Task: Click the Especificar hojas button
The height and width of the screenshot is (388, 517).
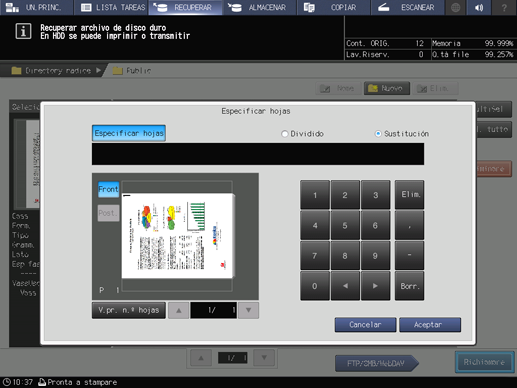Action: (x=129, y=133)
